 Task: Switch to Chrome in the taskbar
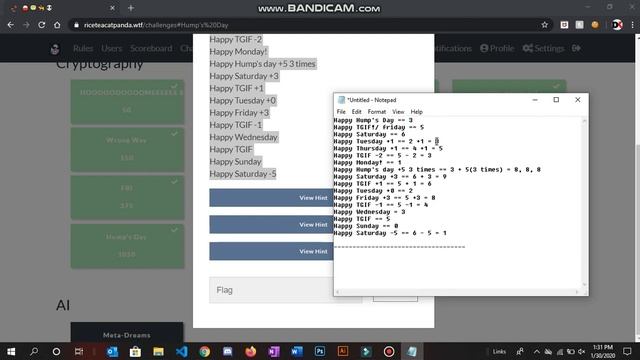204,351
